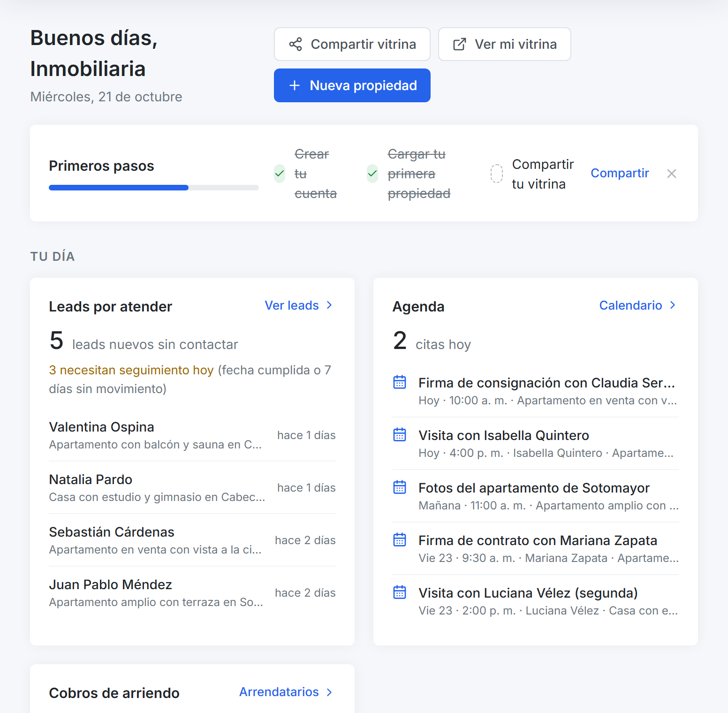Click the chevron next to Arrendatarios
The height and width of the screenshot is (713, 728).
(329, 692)
